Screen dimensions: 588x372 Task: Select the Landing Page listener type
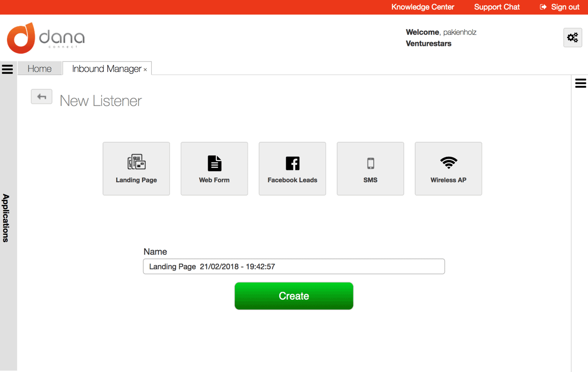(136, 169)
